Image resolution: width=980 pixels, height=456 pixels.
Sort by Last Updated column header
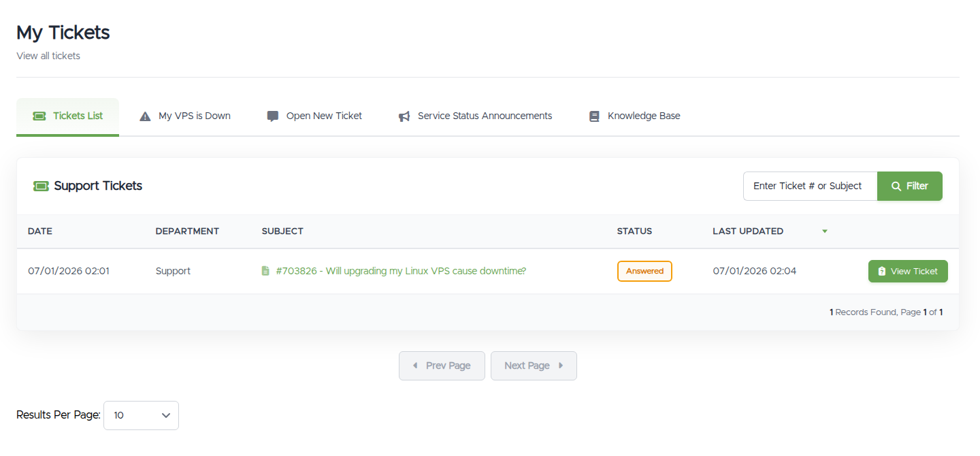748,231
